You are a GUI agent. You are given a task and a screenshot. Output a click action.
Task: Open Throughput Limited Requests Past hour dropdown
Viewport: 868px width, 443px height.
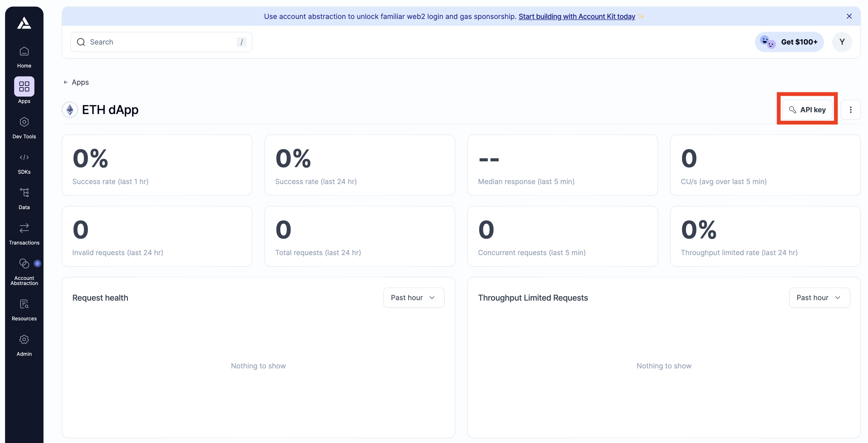[819, 297]
